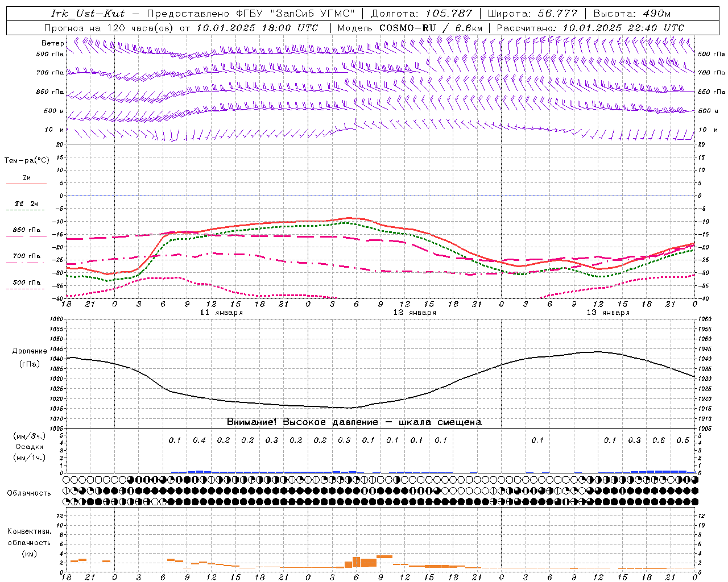Click the station title Irk_Ust-Kut
The image size is (728, 582).
coord(88,14)
